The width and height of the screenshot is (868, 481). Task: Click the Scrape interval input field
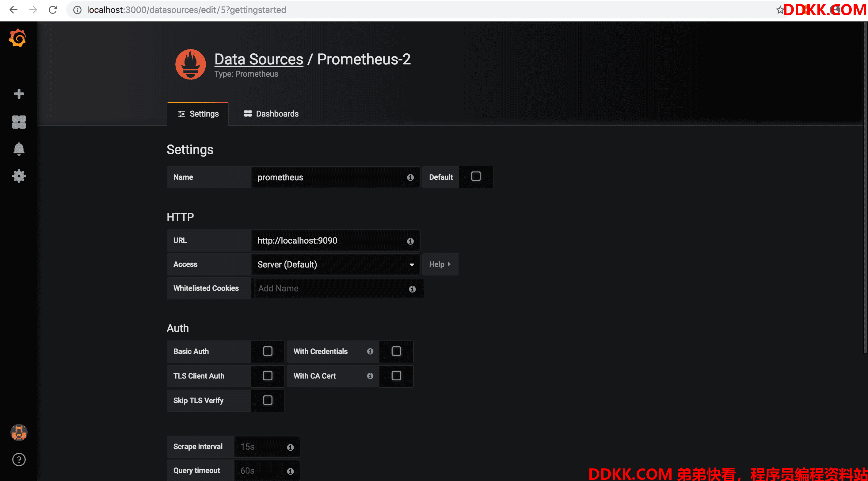point(267,447)
